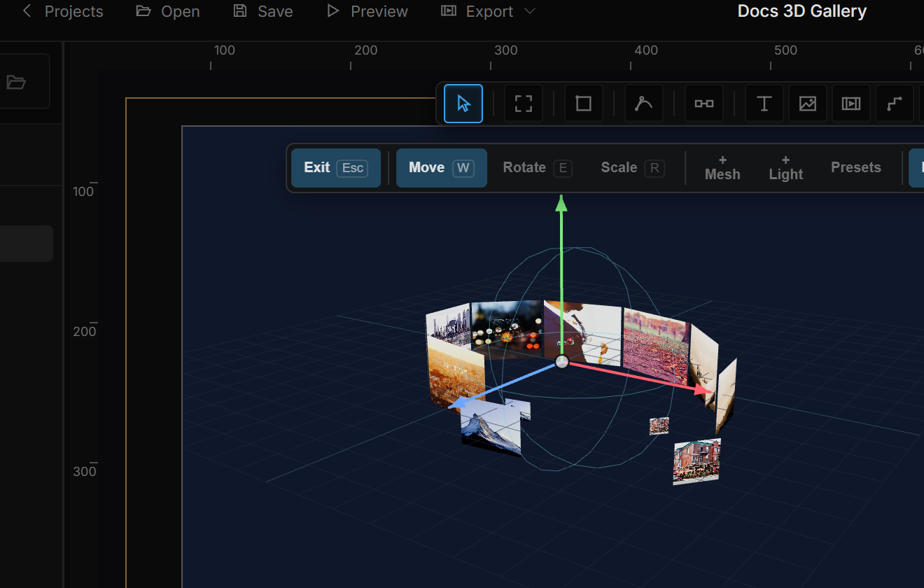Select the large brick building image panel
This screenshot has height=588, width=924.
(696, 461)
